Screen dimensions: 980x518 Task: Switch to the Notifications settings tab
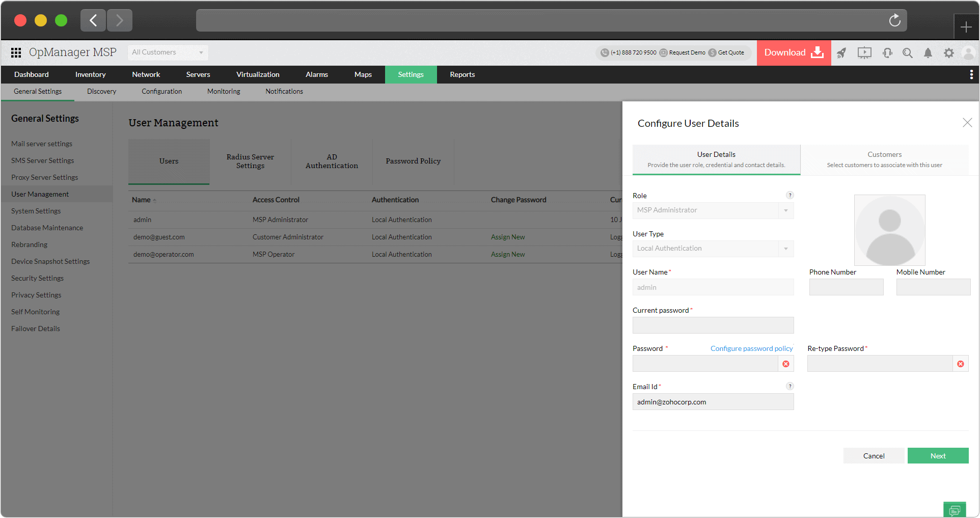pos(284,92)
